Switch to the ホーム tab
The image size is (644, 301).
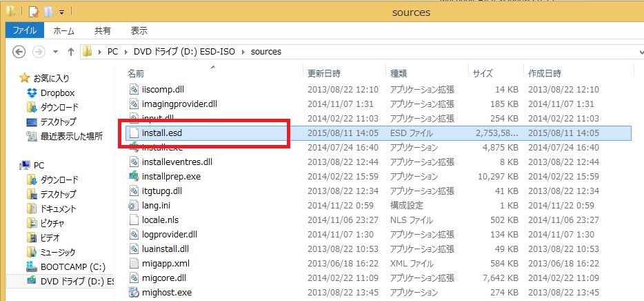coord(63,30)
